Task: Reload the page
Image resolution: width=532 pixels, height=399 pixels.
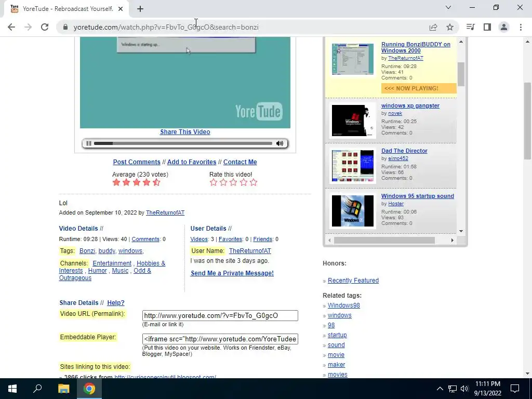Action: (45, 27)
